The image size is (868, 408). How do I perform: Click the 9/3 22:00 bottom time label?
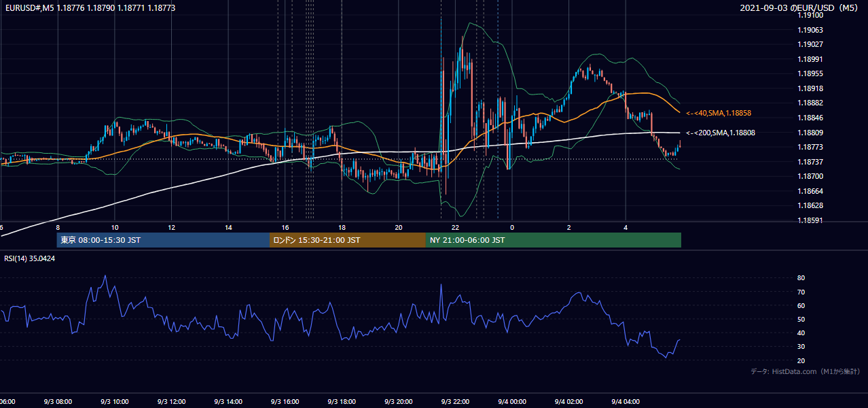(455, 402)
